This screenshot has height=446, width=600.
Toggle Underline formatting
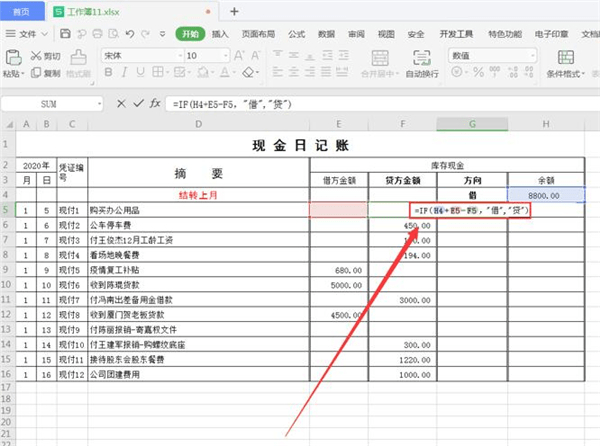[140, 72]
